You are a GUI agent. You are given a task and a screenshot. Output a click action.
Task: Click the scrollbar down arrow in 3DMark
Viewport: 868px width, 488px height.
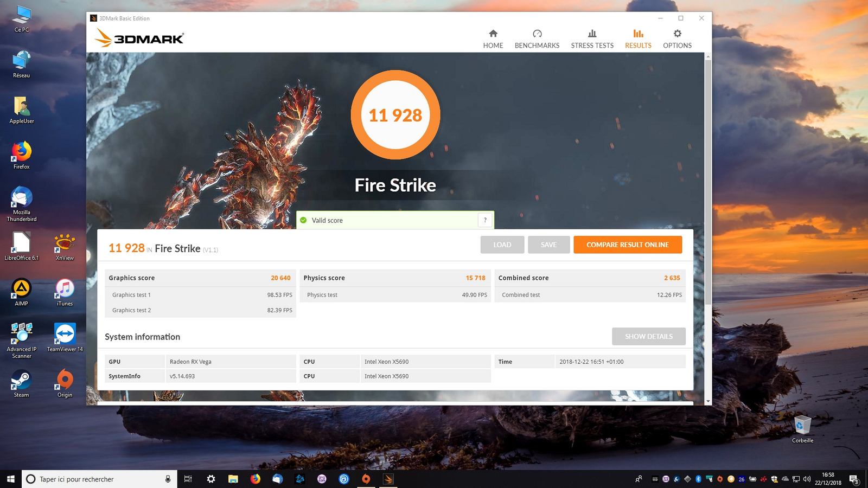(708, 401)
